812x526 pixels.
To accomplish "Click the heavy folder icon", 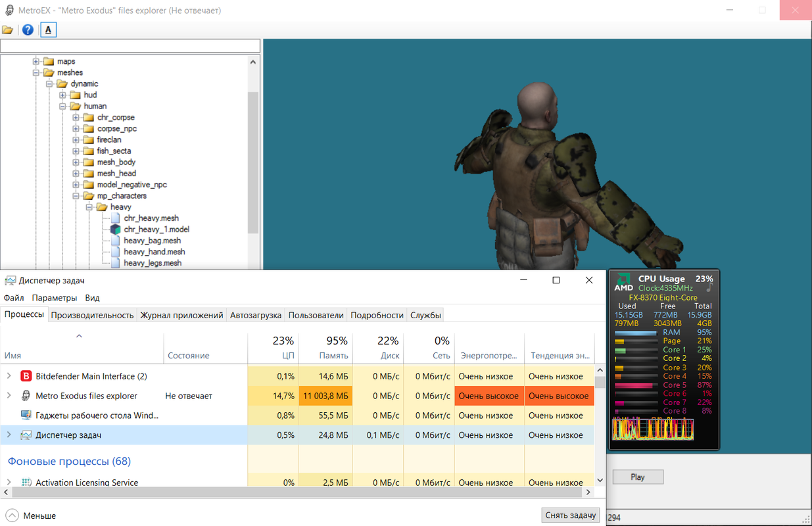I will click(x=101, y=207).
